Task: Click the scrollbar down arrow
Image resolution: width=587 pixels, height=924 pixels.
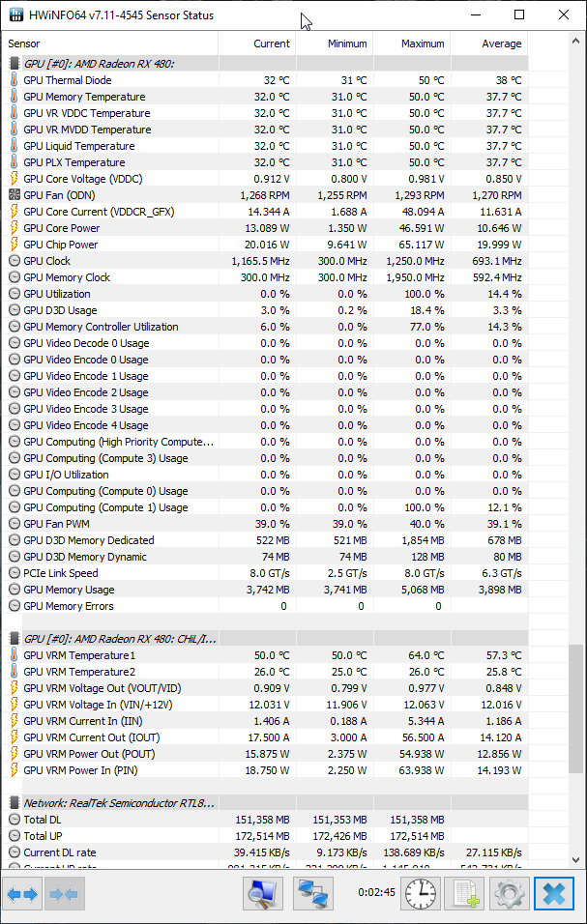Action: [x=576, y=860]
